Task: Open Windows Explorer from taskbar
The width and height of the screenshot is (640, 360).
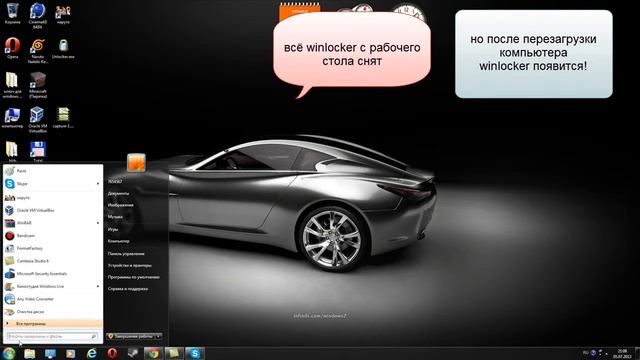Action: pos(29,353)
